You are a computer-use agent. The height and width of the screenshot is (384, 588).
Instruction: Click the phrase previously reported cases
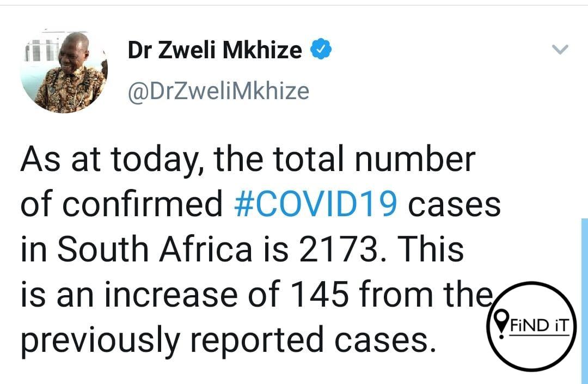coord(228,340)
